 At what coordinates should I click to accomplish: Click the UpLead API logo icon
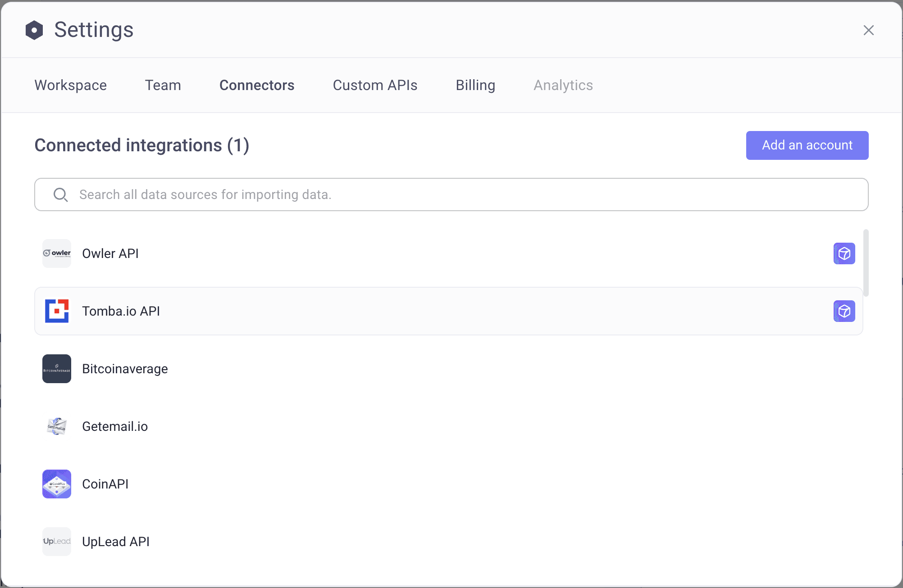pos(56,541)
